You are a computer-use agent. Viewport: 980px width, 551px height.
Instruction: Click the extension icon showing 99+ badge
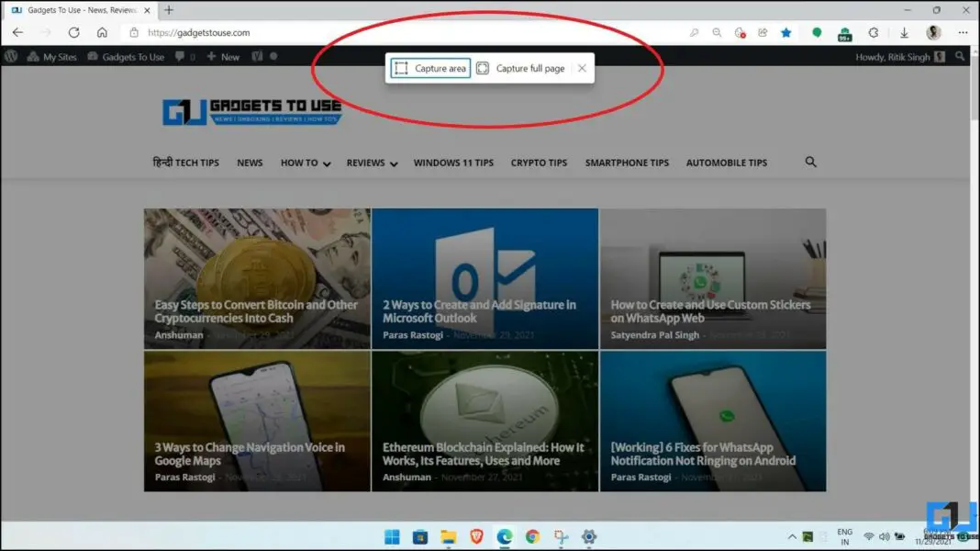point(845,32)
